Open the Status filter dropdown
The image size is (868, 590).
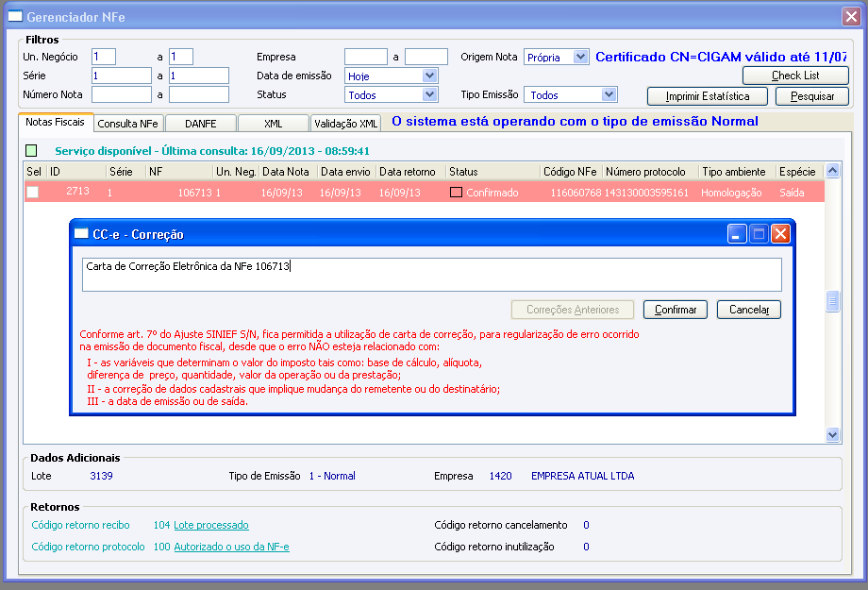(429, 94)
